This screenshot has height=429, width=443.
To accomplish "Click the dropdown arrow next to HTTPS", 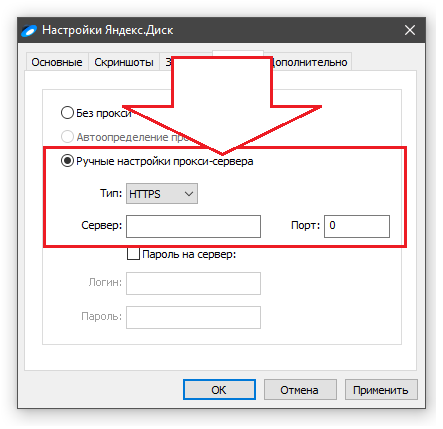I will [189, 194].
